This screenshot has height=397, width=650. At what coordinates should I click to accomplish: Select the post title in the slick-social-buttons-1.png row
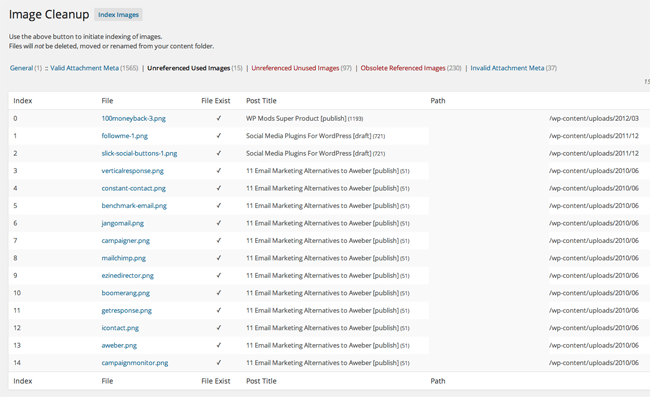(x=315, y=153)
